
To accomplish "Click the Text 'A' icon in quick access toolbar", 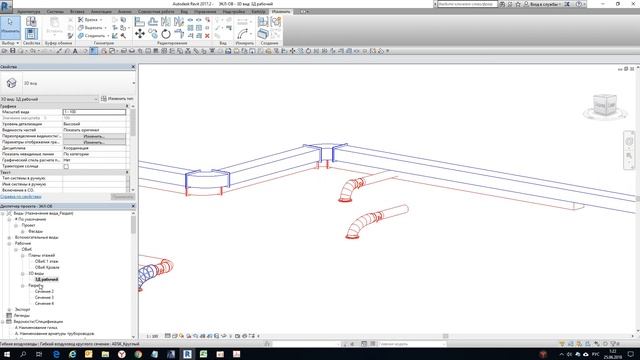I will coord(75,51).
